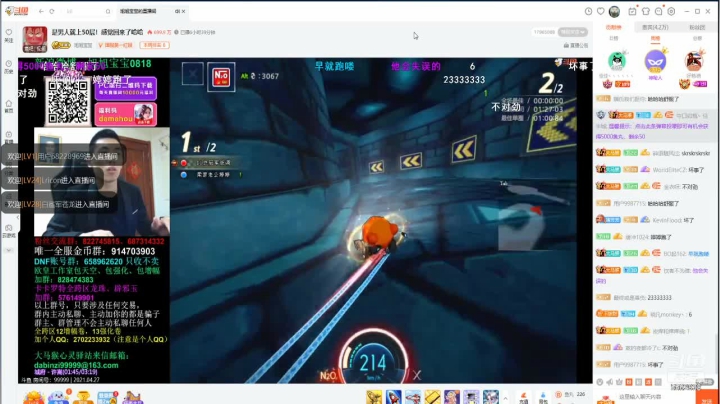Viewport: 720px width, 404px height.
Task: Click the streamer level badge under the title
Action: click(x=61, y=45)
